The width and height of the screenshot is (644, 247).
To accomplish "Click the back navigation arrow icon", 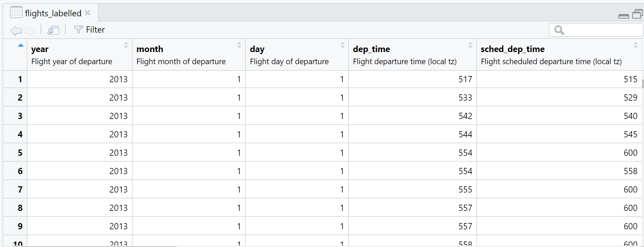I will click(x=16, y=31).
